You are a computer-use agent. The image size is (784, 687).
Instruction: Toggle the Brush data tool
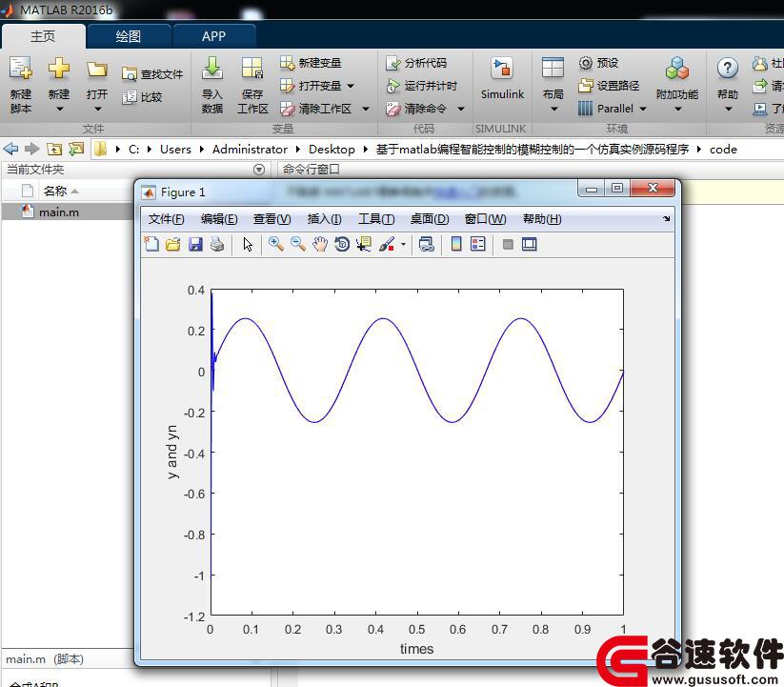387,244
